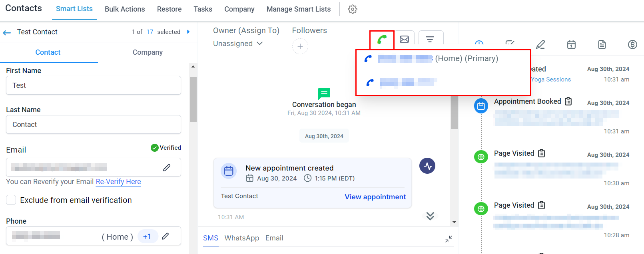Go back using the left arrow
644x254 pixels.
pos(7,32)
